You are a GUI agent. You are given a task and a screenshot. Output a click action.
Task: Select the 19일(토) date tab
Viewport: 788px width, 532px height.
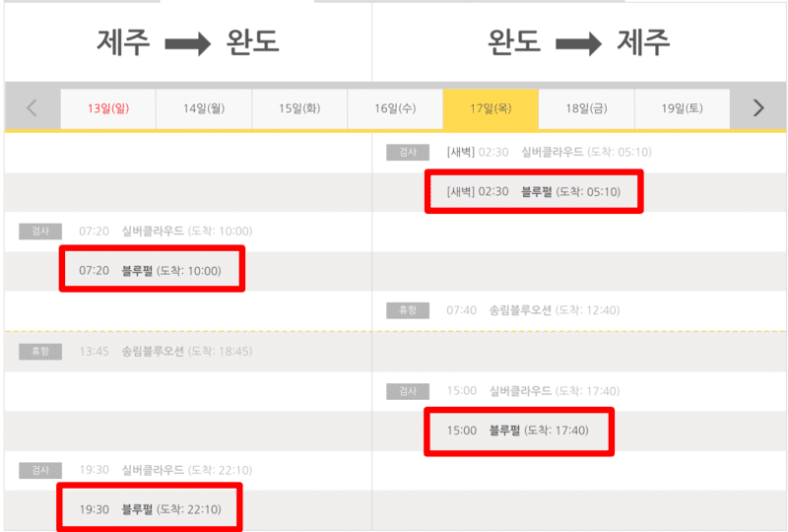coord(682,108)
